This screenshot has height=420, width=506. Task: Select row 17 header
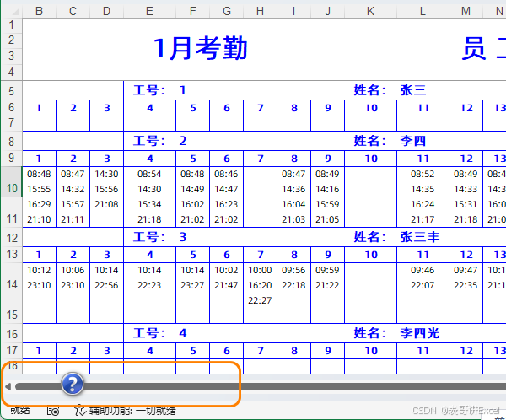11,350
